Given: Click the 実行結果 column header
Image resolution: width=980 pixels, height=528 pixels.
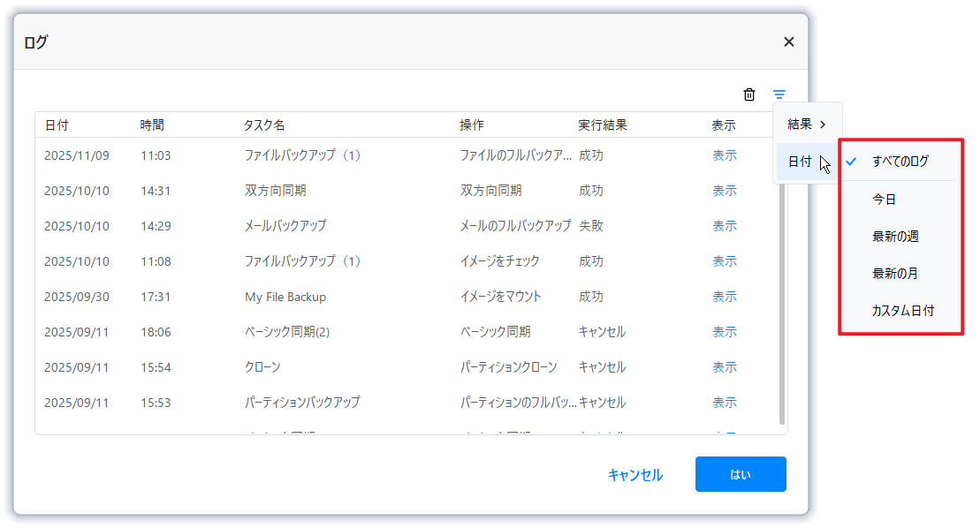Looking at the screenshot, I should tap(603, 125).
